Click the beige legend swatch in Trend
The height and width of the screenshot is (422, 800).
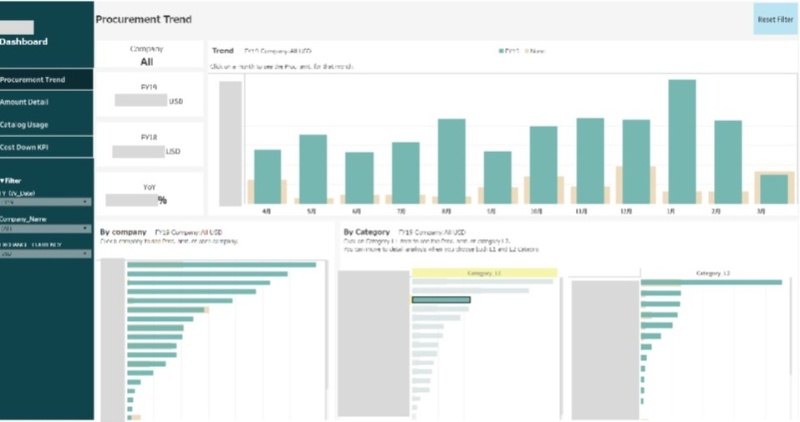pos(525,50)
